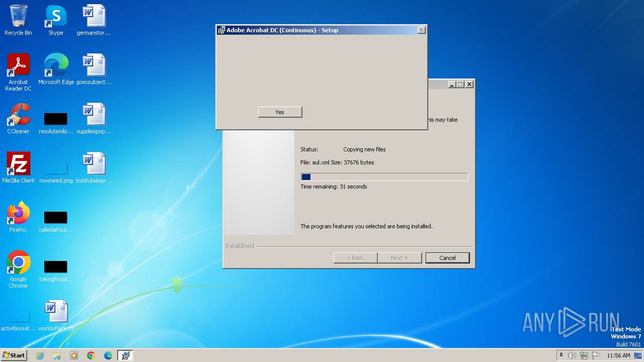644x362 pixels.
Task: Open Chrome from the taskbar
Action: coord(91,355)
